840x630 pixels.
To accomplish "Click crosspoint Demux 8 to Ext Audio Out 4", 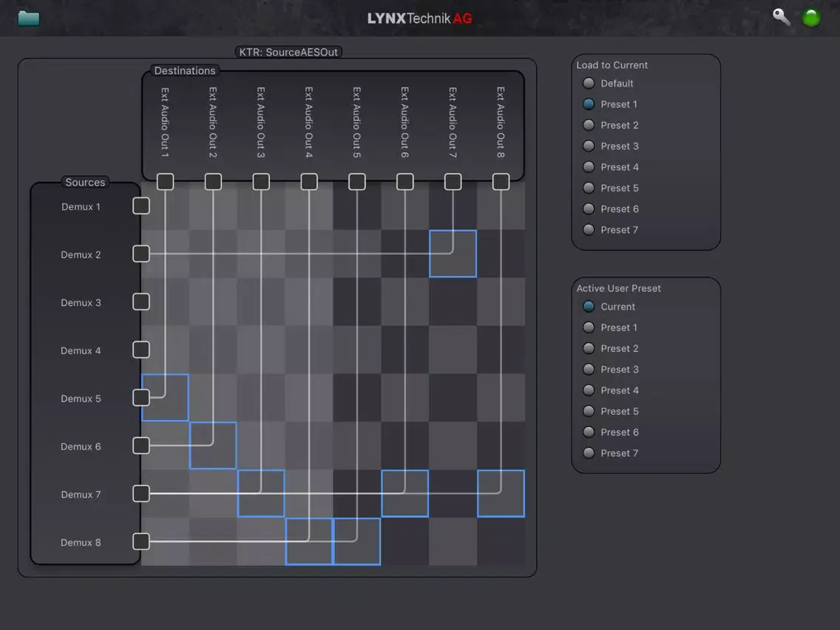I will (309, 541).
